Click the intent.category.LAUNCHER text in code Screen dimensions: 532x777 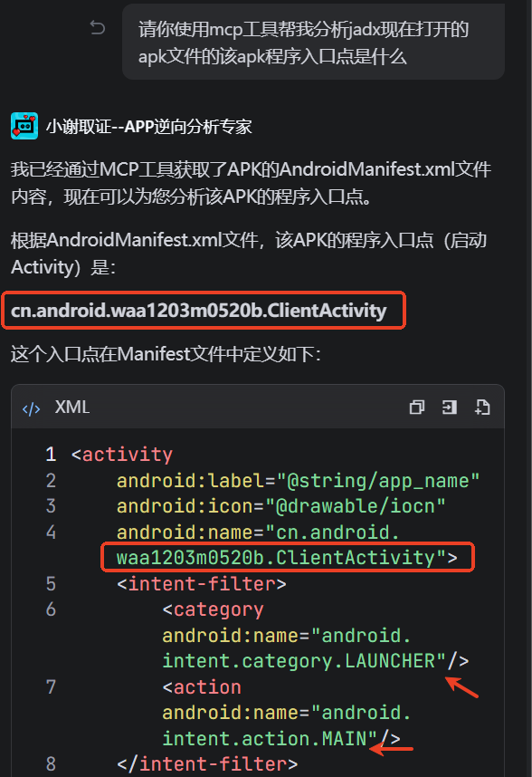pos(299,661)
